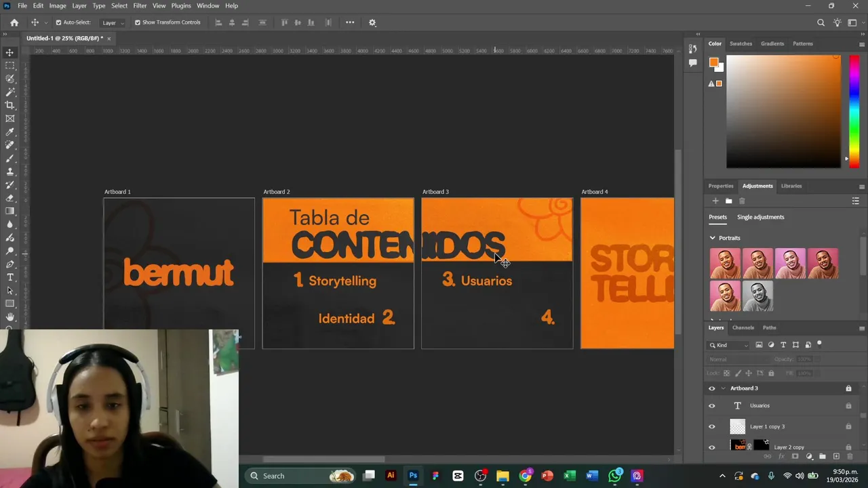Open the Filter menu
The image size is (868, 488).
140,5
